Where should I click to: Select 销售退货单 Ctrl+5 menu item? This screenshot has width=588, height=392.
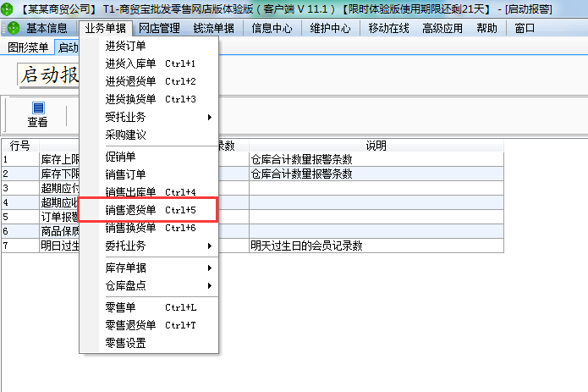[148, 210]
